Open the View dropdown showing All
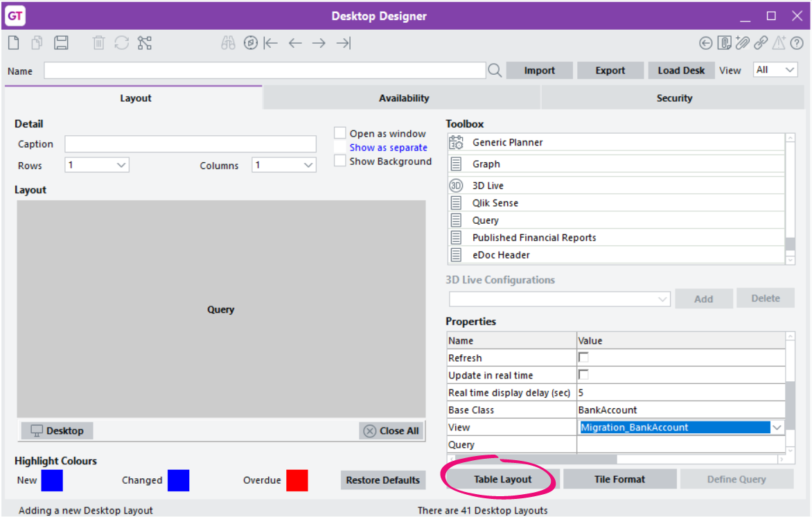The height and width of the screenshot is (517, 812). tap(775, 70)
